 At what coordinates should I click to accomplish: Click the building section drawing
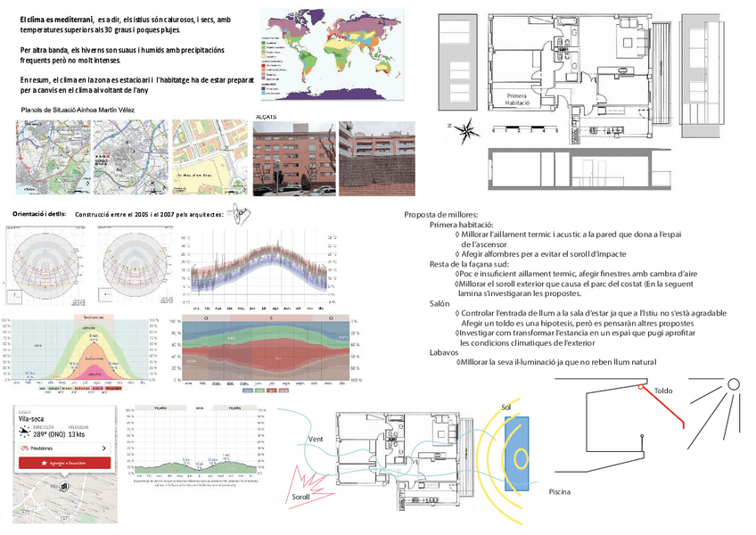pos(580,169)
